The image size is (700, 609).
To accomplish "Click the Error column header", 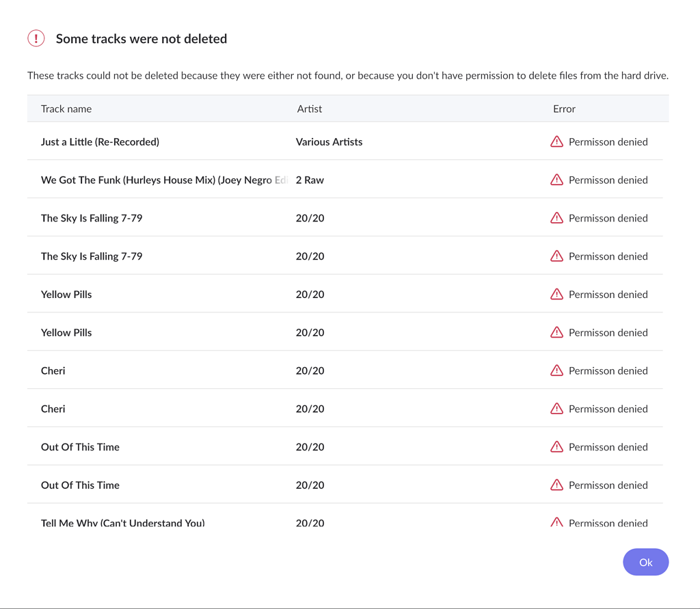I will [564, 108].
